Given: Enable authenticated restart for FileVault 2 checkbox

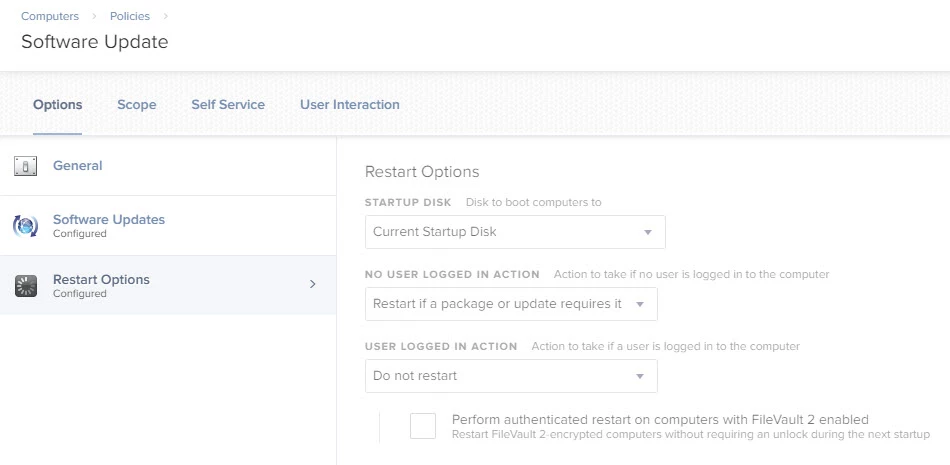Looking at the screenshot, I should pyautogui.click(x=423, y=426).
